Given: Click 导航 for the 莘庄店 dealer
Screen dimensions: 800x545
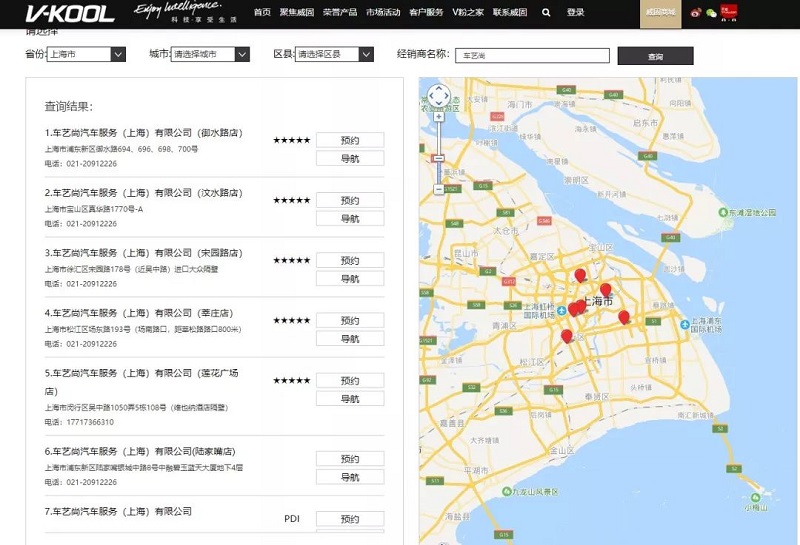Looking at the screenshot, I should 350,339.
